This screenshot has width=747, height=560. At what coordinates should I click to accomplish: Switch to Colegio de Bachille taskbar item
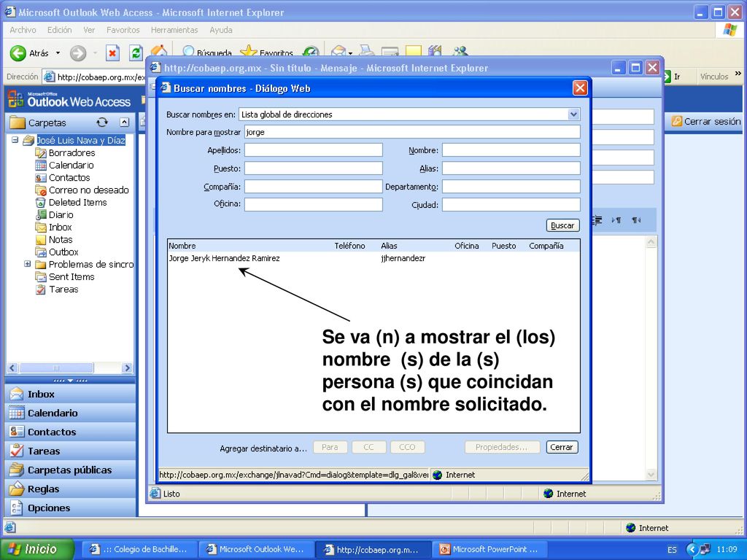coord(139,549)
